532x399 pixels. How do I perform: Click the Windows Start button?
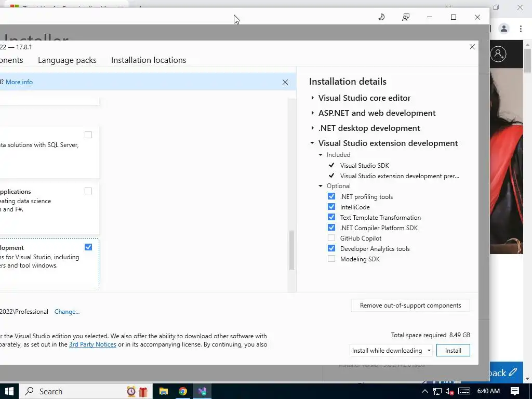pos(9,391)
